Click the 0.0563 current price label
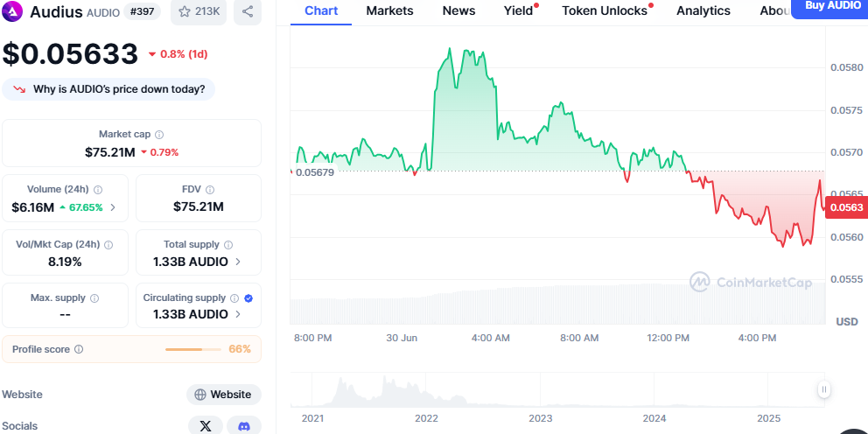868x434 pixels. [x=846, y=207]
